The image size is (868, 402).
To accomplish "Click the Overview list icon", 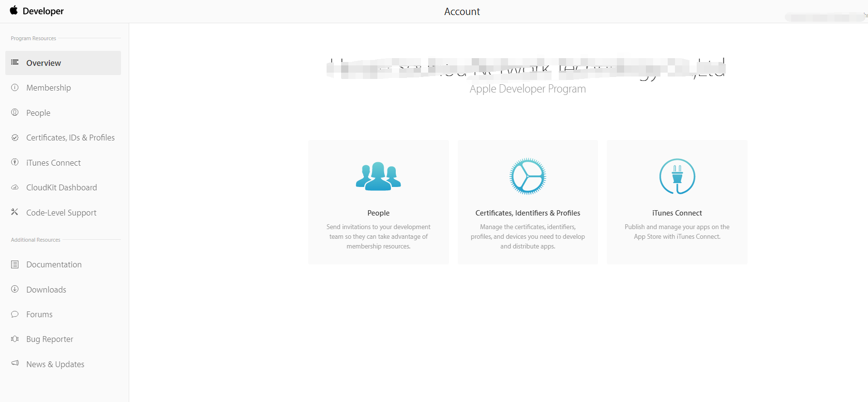I will click(15, 62).
